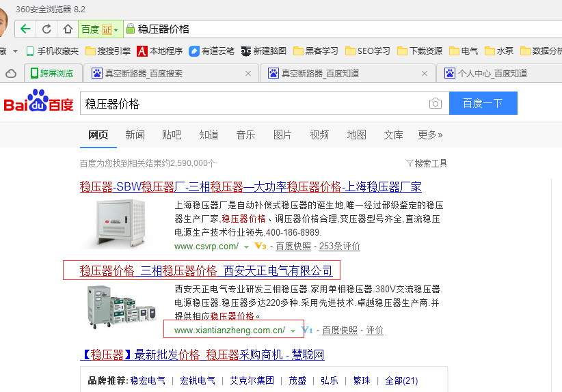Go back with the green arrow

(x=25, y=29)
